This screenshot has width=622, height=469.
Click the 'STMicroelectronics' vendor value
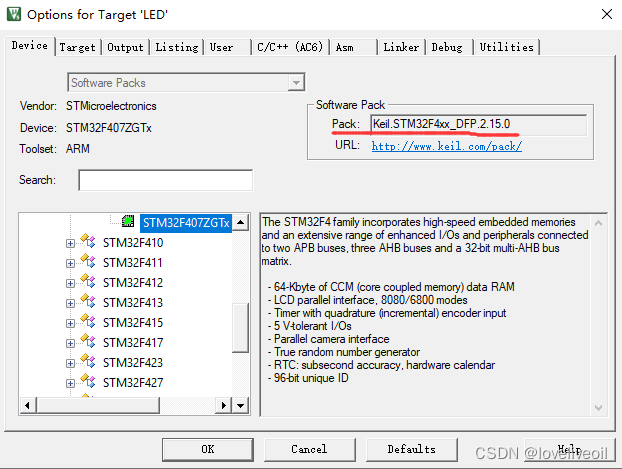tap(111, 106)
